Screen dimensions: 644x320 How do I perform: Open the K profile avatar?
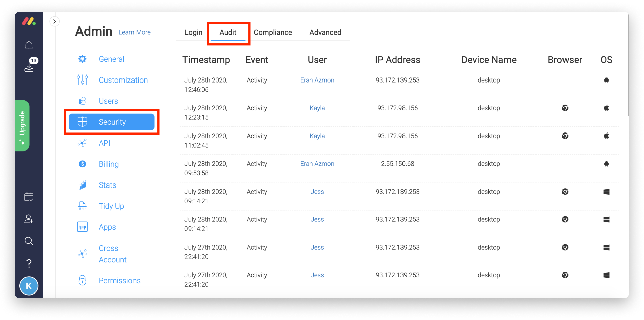pyautogui.click(x=29, y=286)
